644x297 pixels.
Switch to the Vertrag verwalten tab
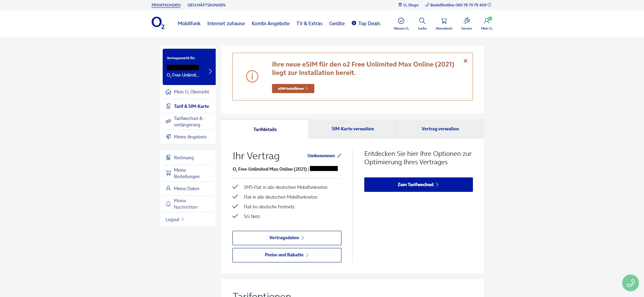tap(440, 129)
